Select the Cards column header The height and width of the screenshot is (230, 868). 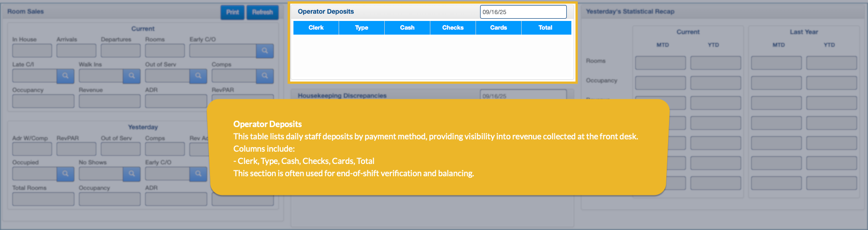[x=498, y=28]
